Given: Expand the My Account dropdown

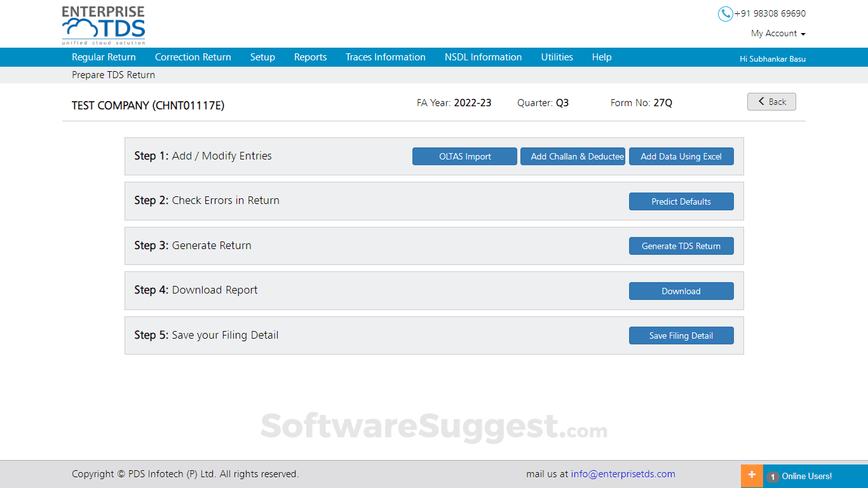Looking at the screenshot, I should pos(778,33).
